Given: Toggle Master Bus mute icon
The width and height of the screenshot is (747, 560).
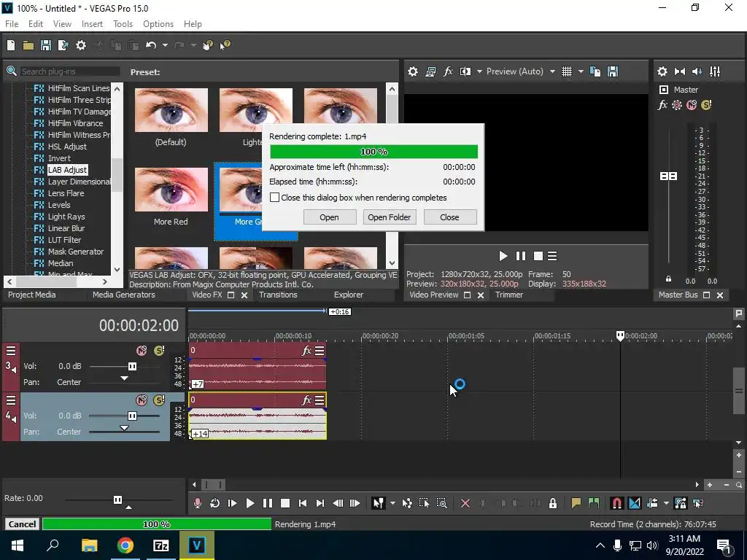Looking at the screenshot, I should pos(692,105).
